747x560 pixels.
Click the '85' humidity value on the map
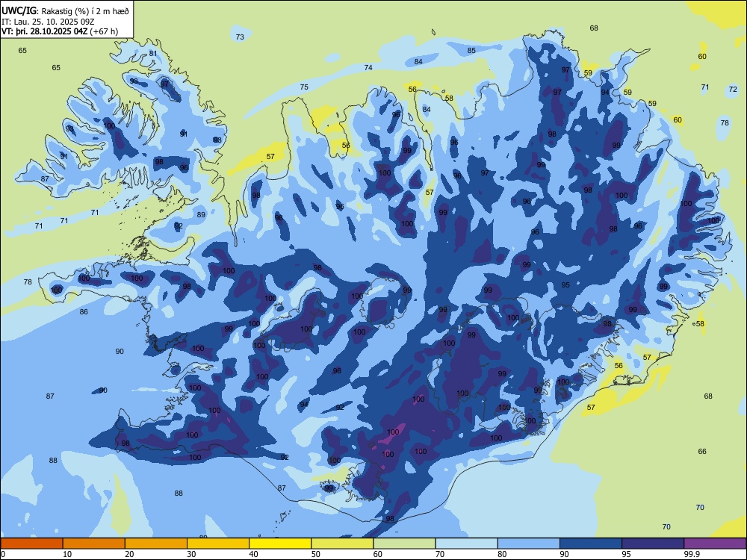[471, 51]
